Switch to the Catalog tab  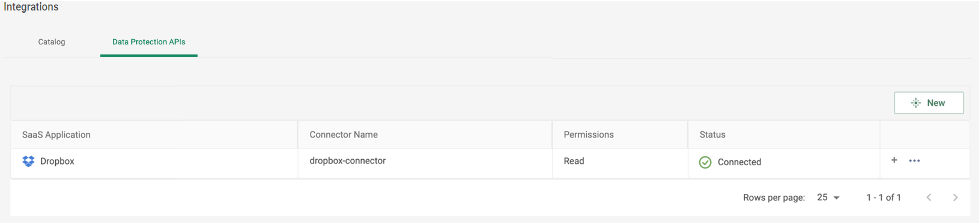pos(51,42)
